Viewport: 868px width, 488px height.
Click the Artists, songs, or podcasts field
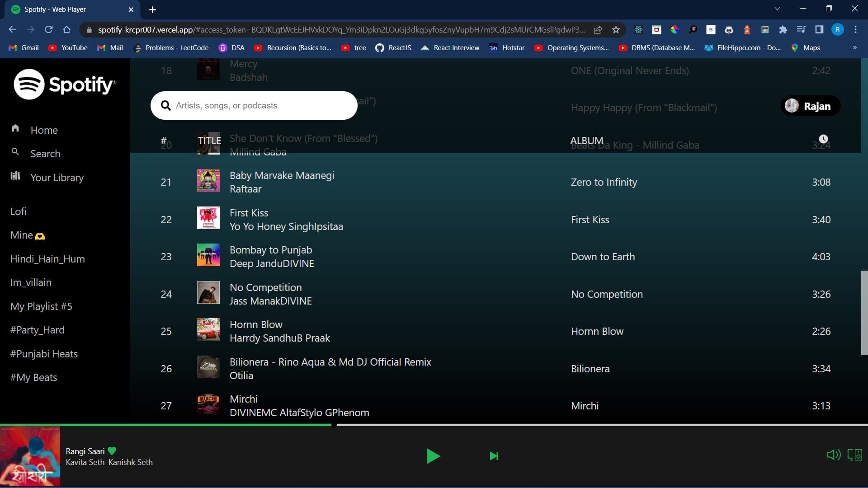pyautogui.click(x=254, y=105)
